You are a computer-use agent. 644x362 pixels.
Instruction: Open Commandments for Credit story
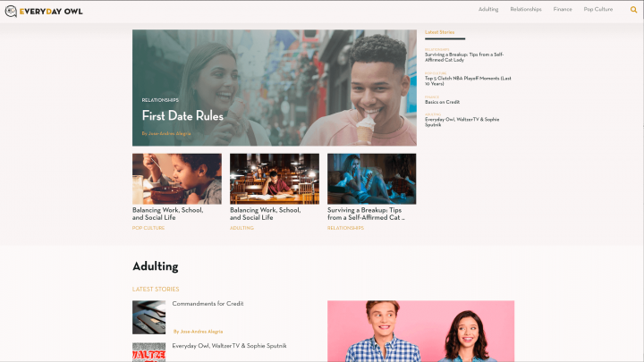[208, 304]
